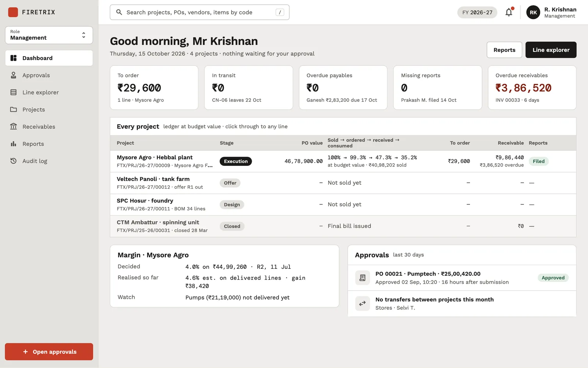Image resolution: width=588 pixels, height=368 pixels.
Task: Click the Reports bar chart icon in sidebar
Action: click(14, 144)
